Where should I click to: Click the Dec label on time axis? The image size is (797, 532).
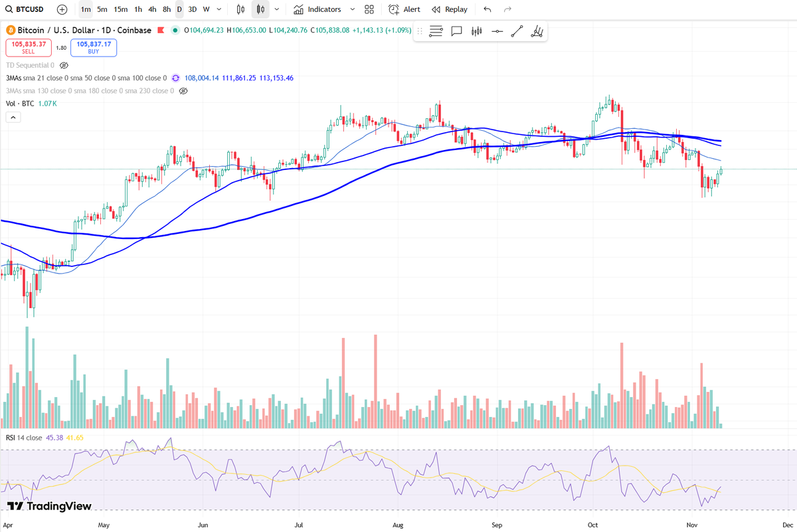pyautogui.click(x=788, y=524)
